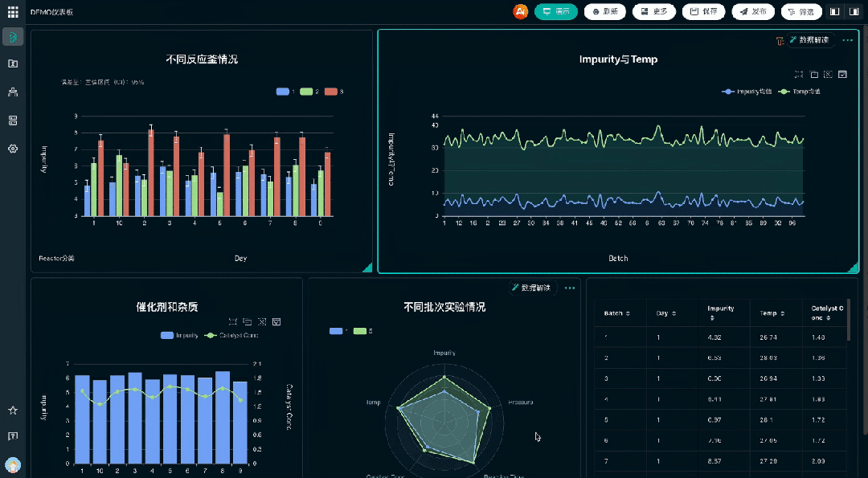Screen dimensions: 868x478
Task: Open the help icon in sidebar
Action: (13, 436)
